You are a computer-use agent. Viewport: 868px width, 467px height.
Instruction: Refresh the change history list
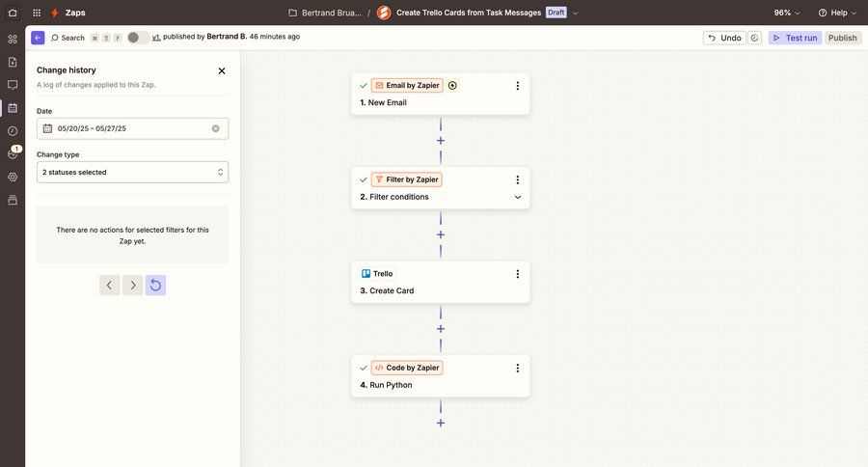[x=155, y=286]
